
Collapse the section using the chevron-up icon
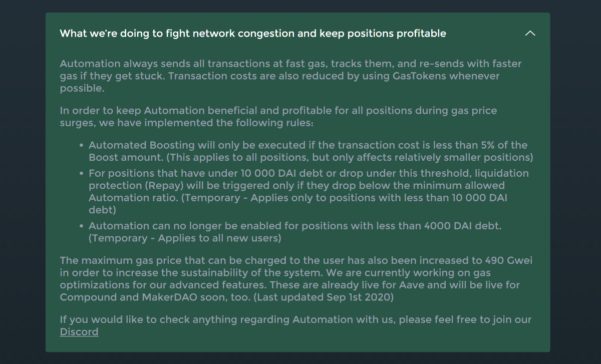coord(530,34)
